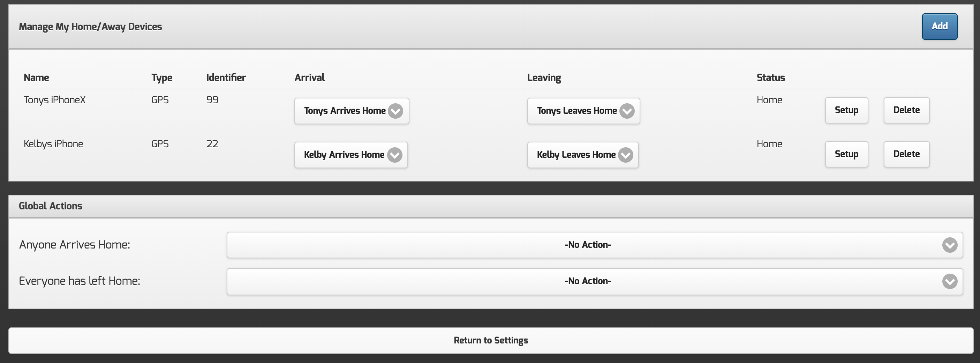Open the Everyone has left Home action dropdown
Viewport: 980px width, 363px height.
pos(588,281)
